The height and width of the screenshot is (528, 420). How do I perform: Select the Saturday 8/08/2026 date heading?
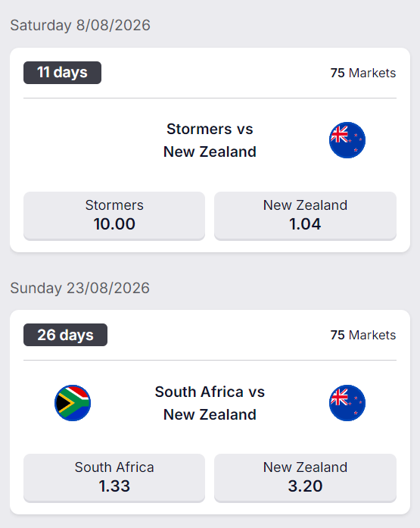(80, 25)
